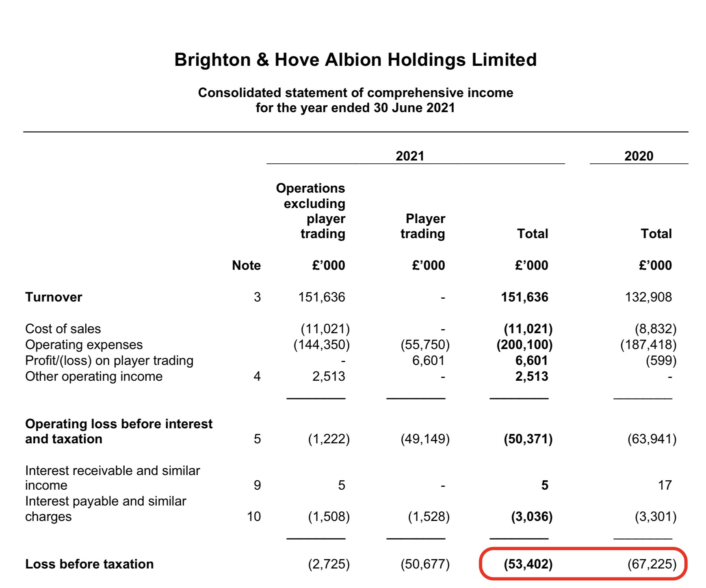The image size is (706, 588).
Task: Click the 2020 year column heading
Action: [639, 156]
